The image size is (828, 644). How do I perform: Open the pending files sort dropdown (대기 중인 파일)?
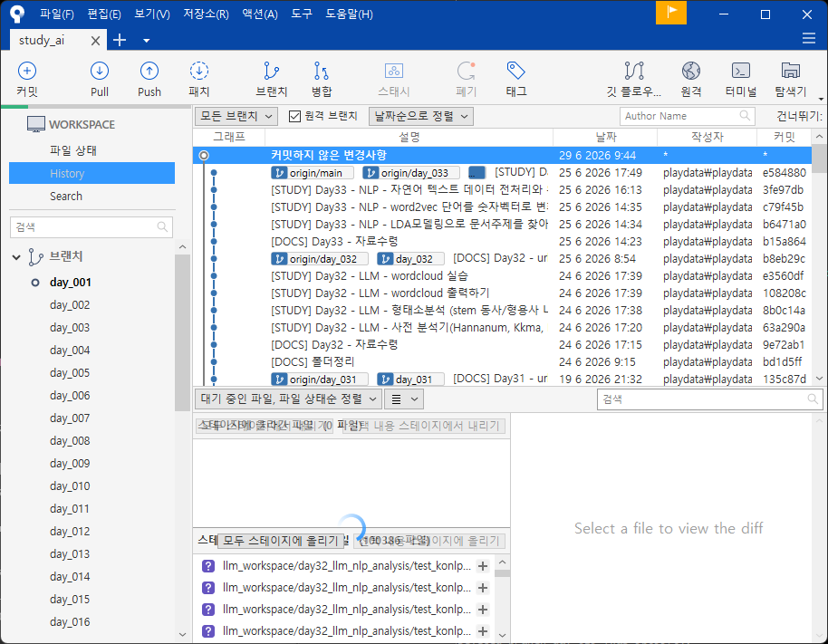[x=288, y=399]
